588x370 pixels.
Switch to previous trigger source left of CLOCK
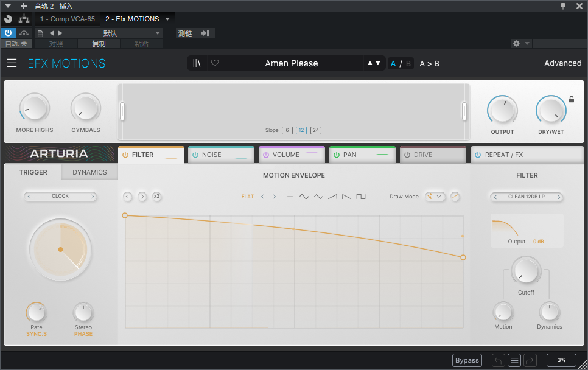pyautogui.click(x=29, y=196)
